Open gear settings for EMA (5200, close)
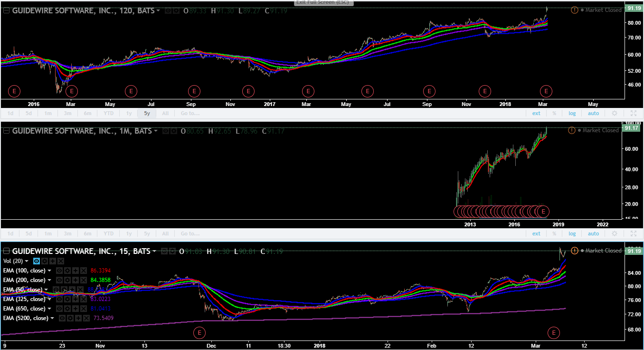The width and height of the screenshot is (644, 350). (x=70, y=318)
